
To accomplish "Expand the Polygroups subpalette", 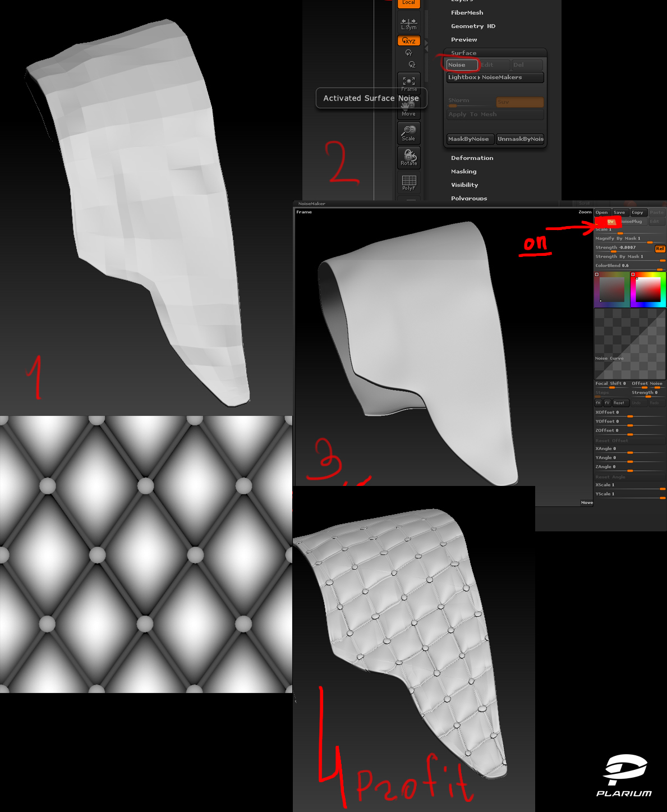I will (x=469, y=198).
